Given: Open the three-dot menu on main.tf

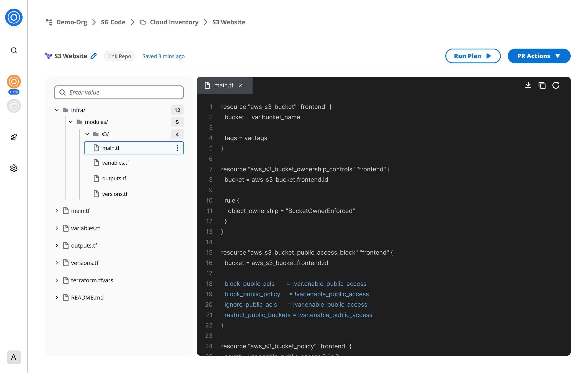Looking at the screenshot, I should click(177, 148).
